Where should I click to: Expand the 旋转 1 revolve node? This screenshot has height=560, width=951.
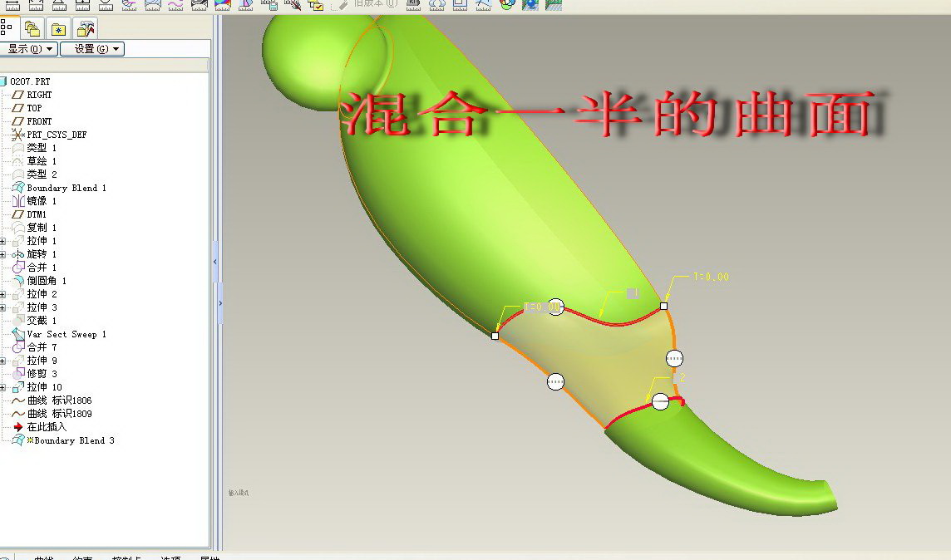[3, 254]
